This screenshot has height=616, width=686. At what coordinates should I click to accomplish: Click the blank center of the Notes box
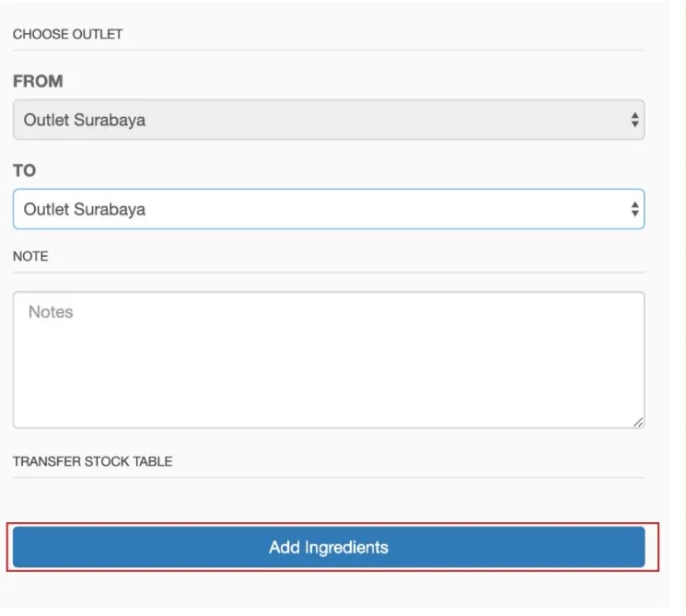329,367
